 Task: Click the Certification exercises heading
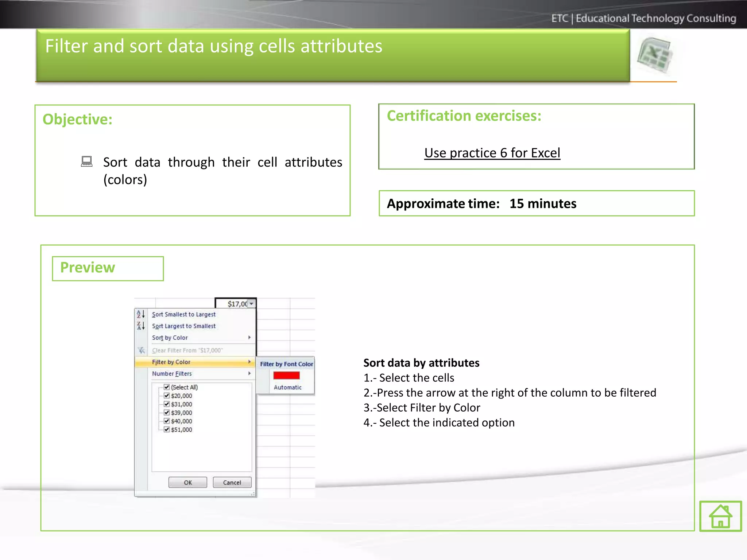pyautogui.click(x=464, y=116)
